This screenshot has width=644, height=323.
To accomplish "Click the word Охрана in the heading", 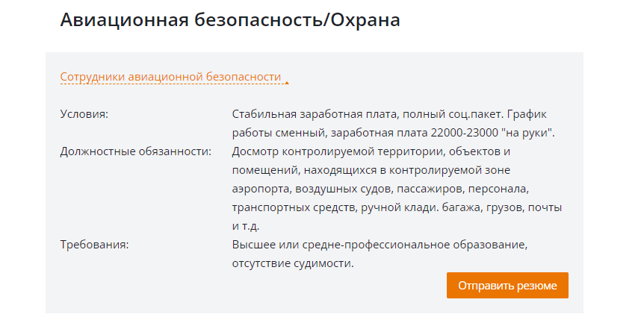I will (x=365, y=19).
